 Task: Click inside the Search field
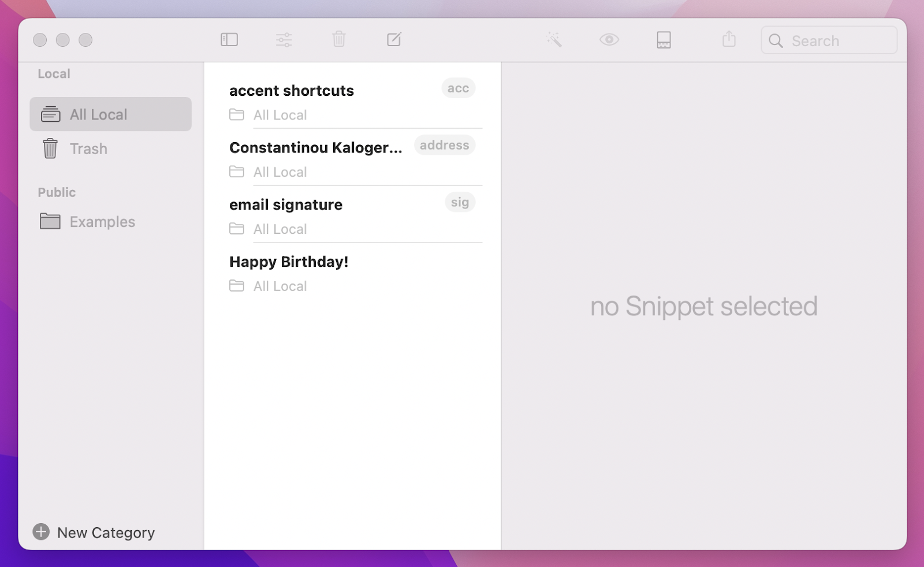tap(828, 40)
